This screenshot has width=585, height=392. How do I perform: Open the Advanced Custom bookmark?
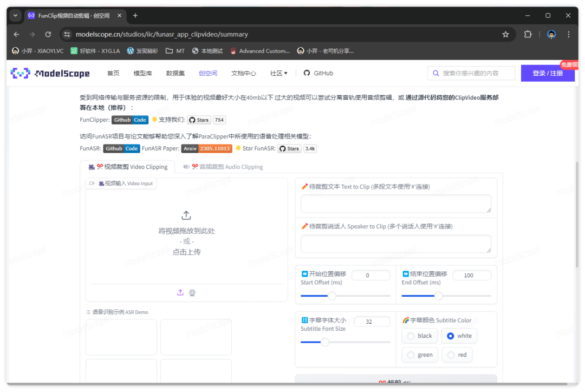tap(260, 51)
